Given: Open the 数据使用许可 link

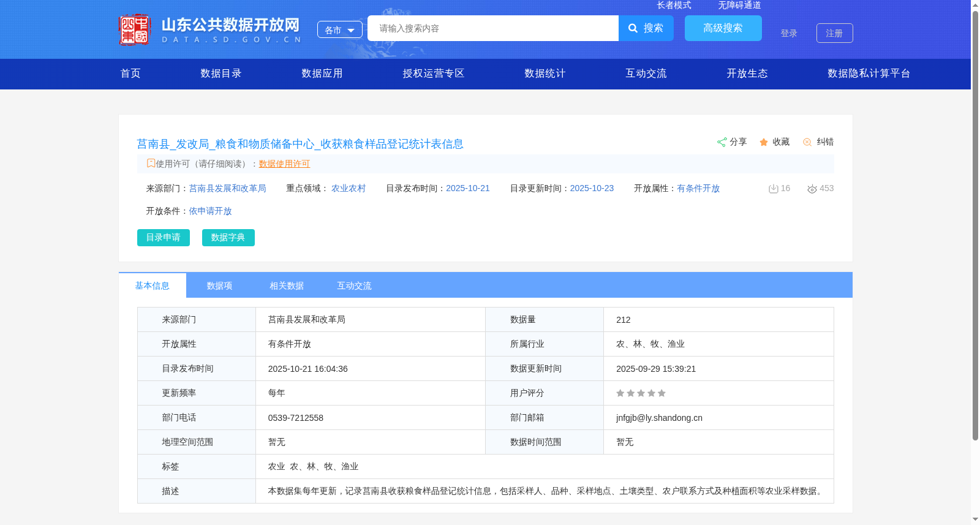Looking at the screenshot, I should (x=284, y=164).
